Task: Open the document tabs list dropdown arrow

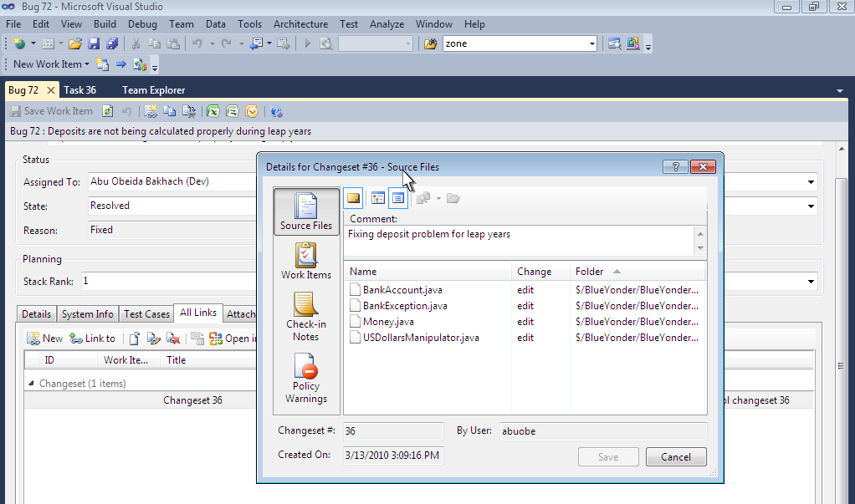Action: point(840,91)
